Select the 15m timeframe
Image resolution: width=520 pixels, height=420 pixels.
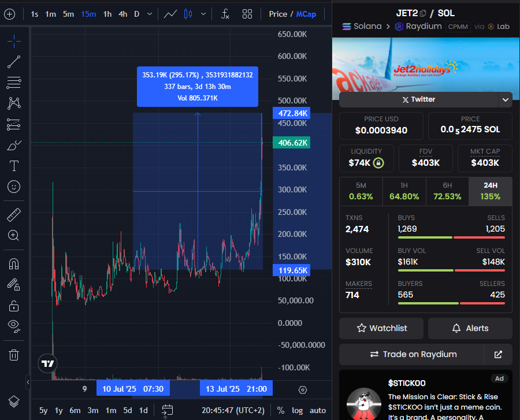tap(88, 14)
